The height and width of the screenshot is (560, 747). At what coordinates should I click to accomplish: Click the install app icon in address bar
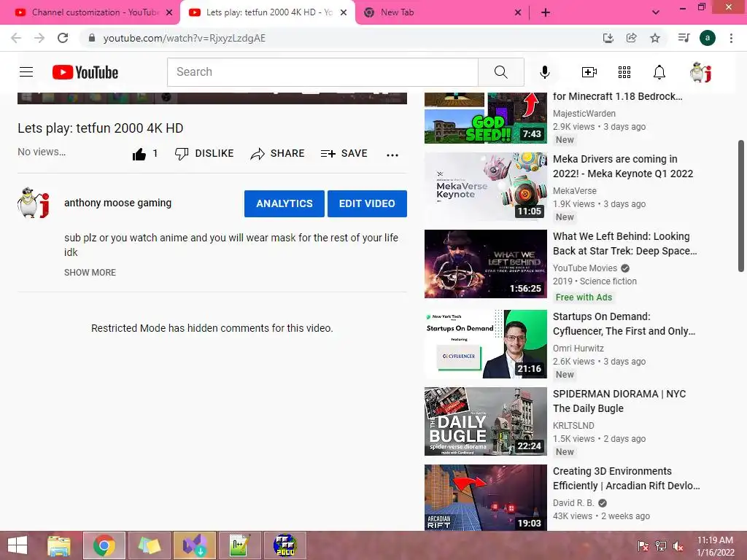(608, 38)
